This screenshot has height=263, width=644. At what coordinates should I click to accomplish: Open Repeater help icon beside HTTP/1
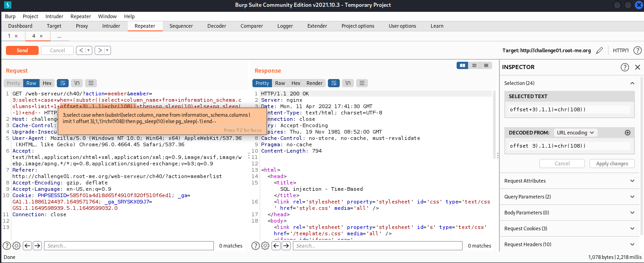(638, 50)
